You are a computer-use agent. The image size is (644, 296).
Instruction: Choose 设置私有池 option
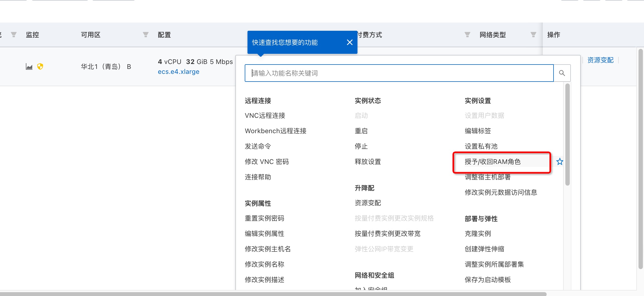point(481,146)
